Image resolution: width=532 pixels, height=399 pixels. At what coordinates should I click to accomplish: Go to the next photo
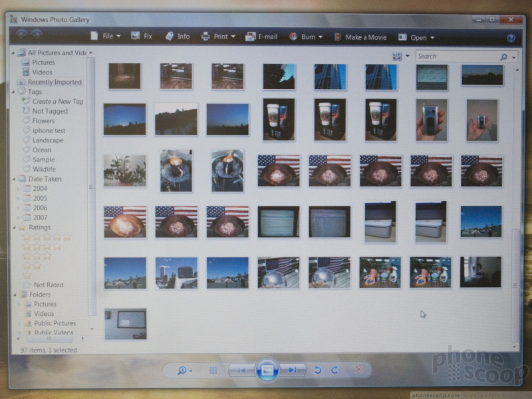point(293,370)
